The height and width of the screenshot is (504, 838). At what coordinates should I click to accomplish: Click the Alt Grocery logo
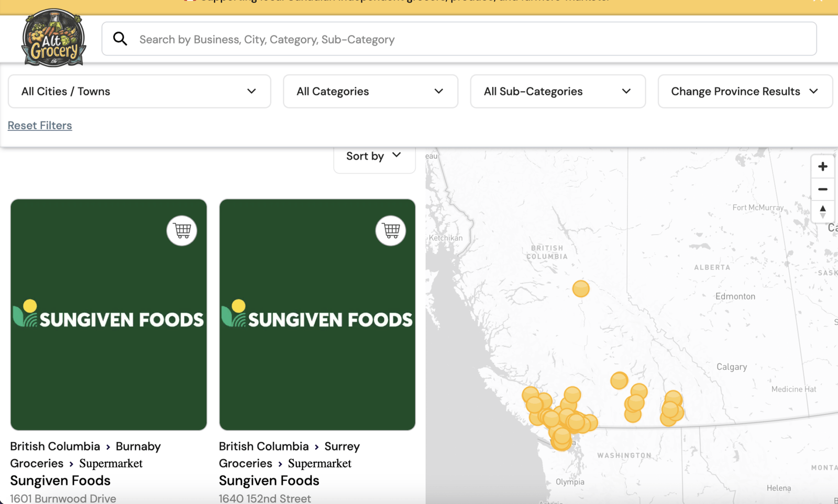[53, 38]
